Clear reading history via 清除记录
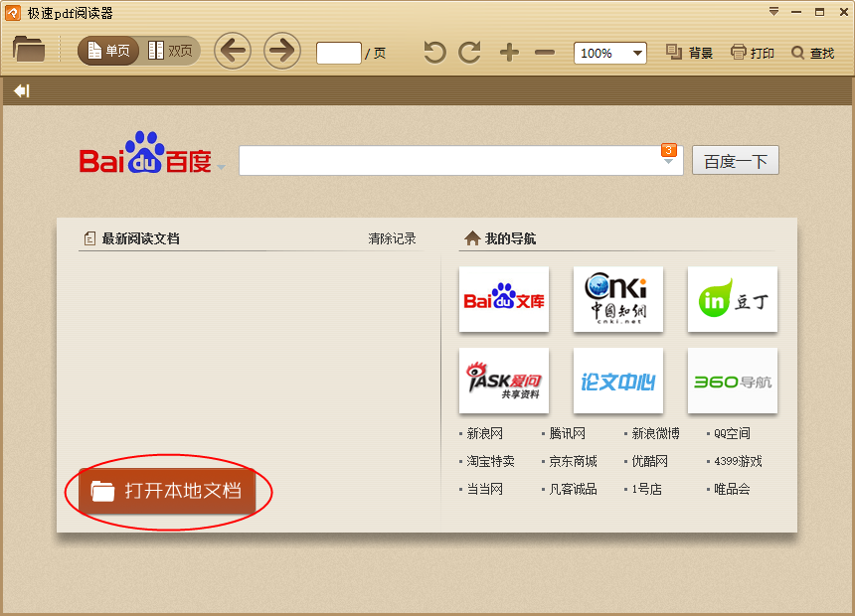Image resolution: width=855 pixels, height=616 pixels. 392,238
